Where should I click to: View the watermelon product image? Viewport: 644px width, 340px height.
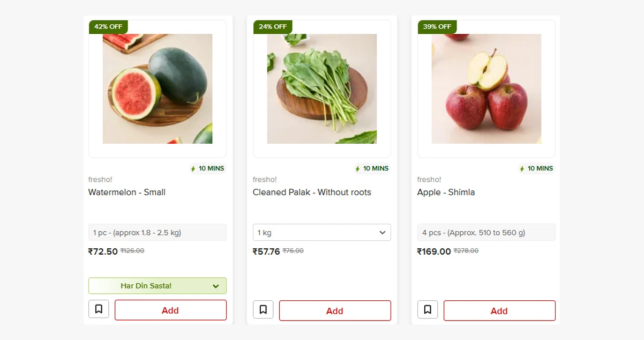pyautogui.click(x=158, y=89)
